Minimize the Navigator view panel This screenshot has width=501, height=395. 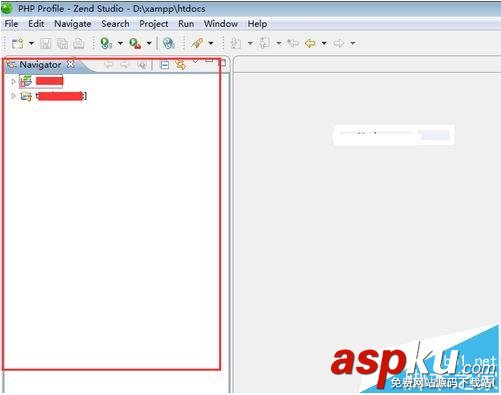(x=209, y=61)
